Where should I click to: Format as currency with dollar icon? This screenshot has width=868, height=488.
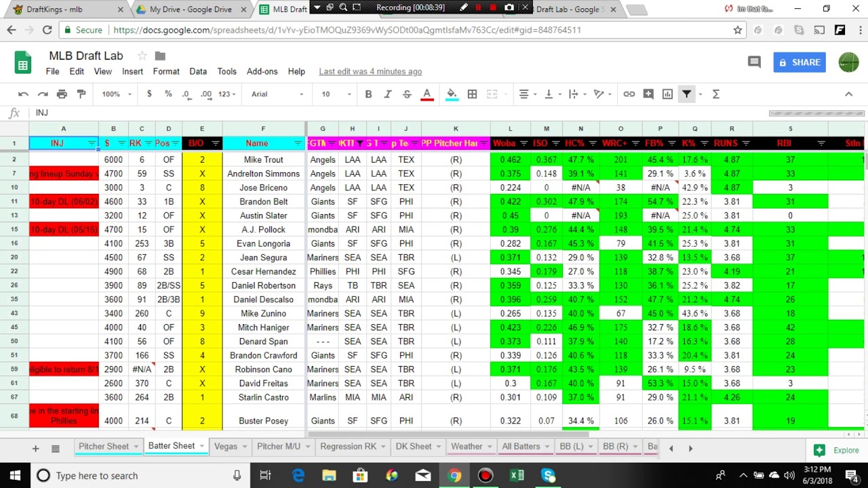149,94
